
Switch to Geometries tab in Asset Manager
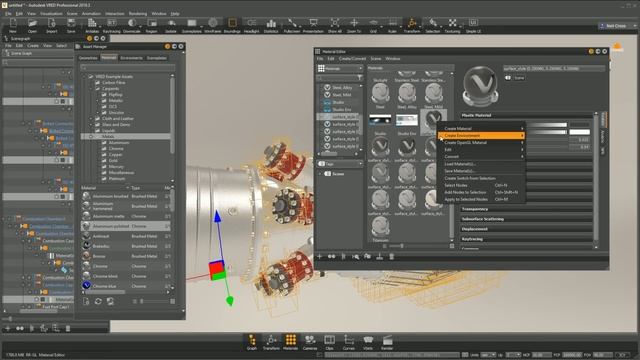(x=88, y=58)
